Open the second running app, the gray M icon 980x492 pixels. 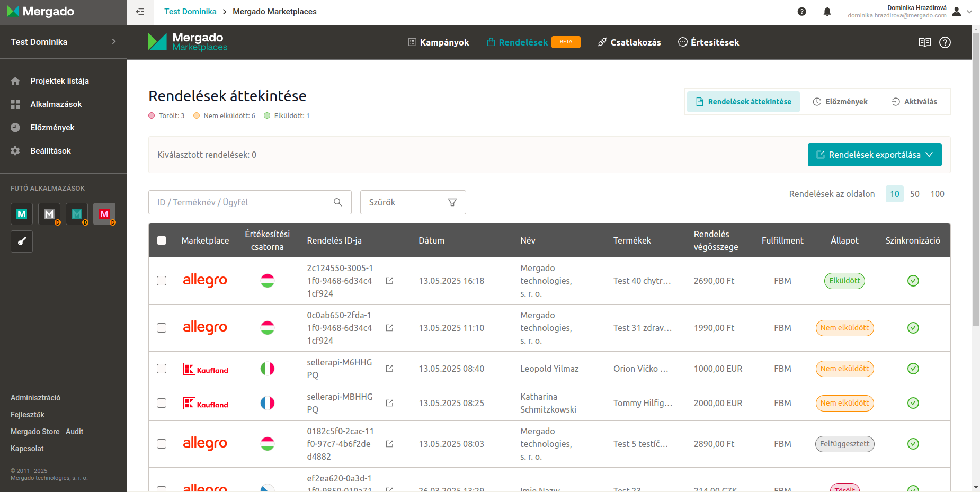pyautogui.click(x=49, y=214)
